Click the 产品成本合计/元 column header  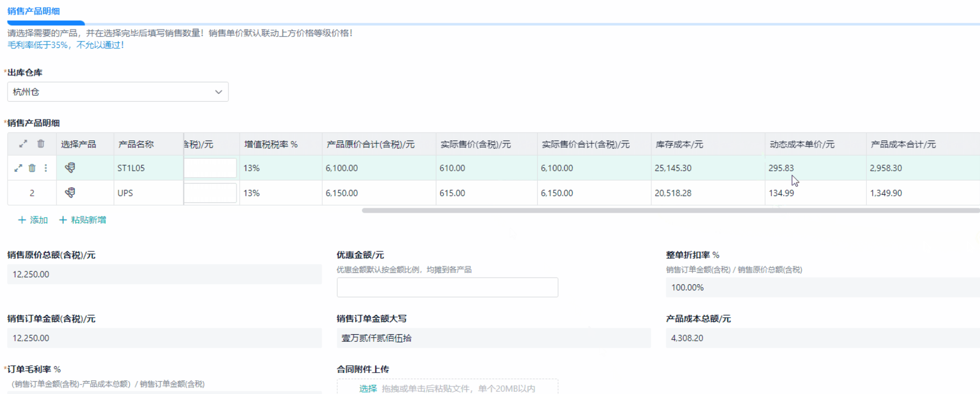(923, 144)
